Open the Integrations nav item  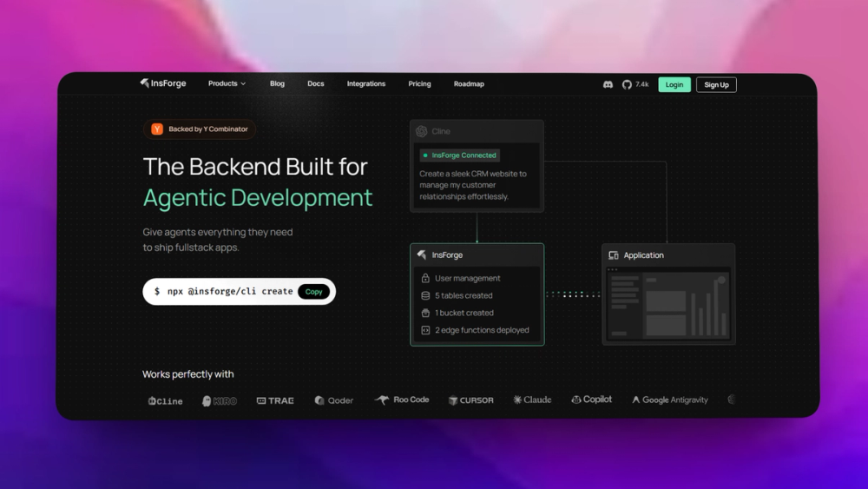[x=366, y=83]
